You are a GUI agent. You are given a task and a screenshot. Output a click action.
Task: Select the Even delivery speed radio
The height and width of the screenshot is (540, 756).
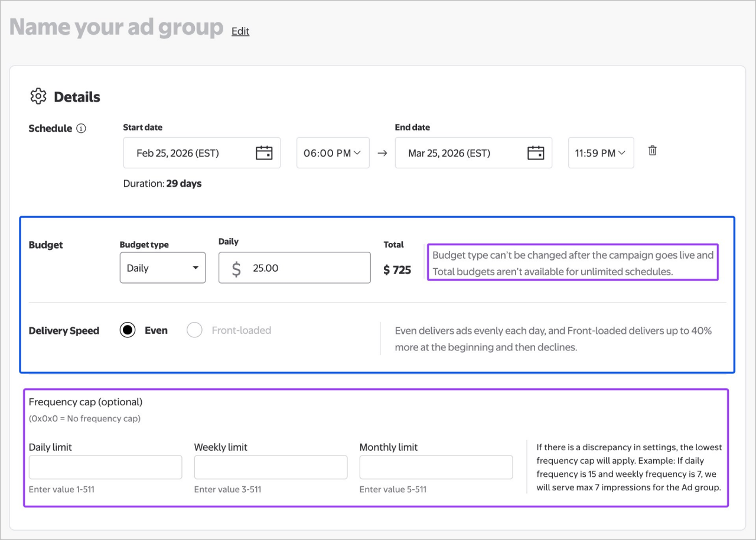click(128, 330)
